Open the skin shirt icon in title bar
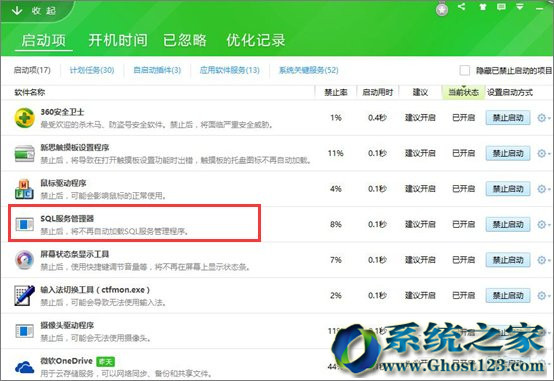Image resolution: width=554 pixels, height=381 pixels. tap(483, 6)
